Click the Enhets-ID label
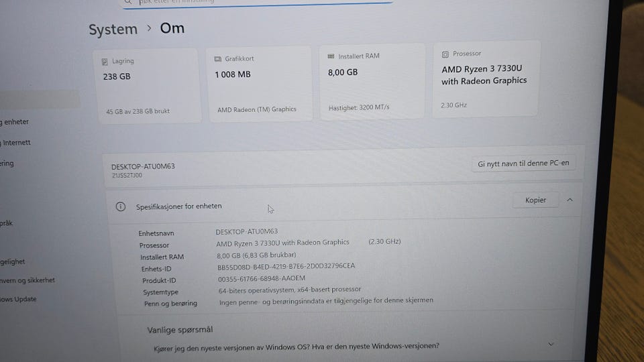 [156, 269]
